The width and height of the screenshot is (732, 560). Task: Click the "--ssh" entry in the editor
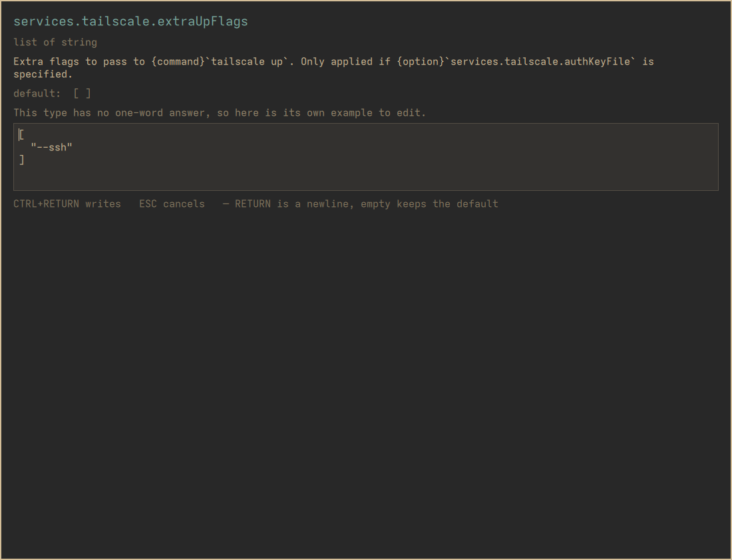(x=51, y=148)
